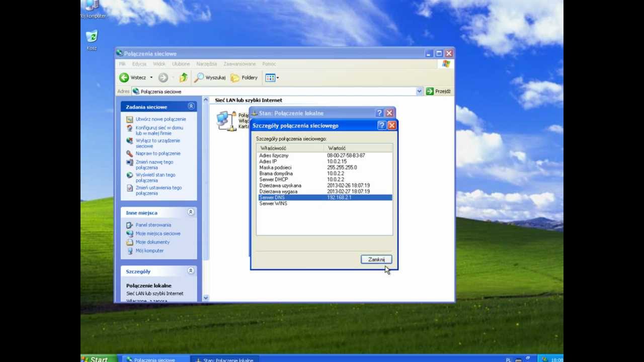This screenshot has height=362, width=644.
Task: Open Moje dokumenty link
Action: pyautogui.click(x=152, y=242)
